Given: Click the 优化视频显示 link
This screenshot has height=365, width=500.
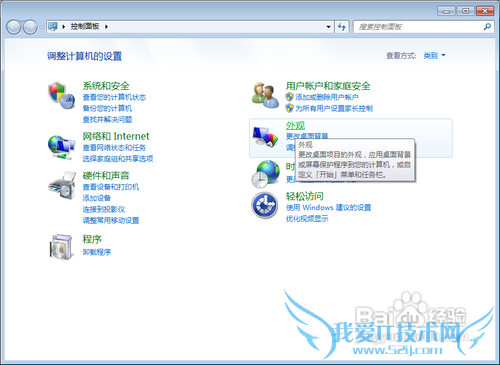Looking at the screenshot, I should (307, 219).
